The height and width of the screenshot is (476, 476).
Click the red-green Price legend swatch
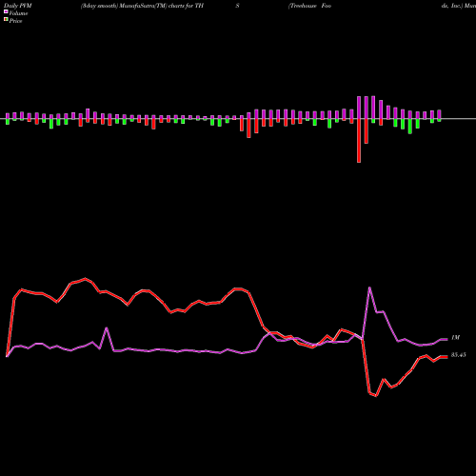6,20
